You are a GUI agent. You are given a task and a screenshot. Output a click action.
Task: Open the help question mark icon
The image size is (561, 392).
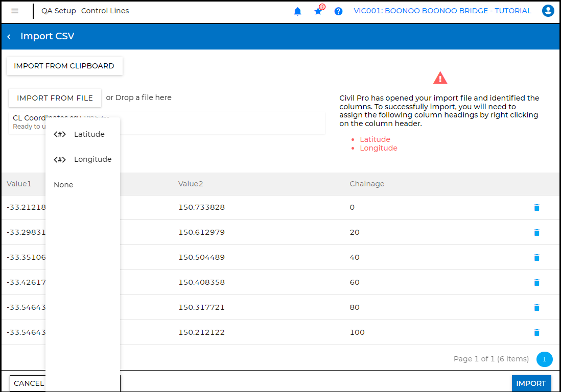(x=338, y=11)
